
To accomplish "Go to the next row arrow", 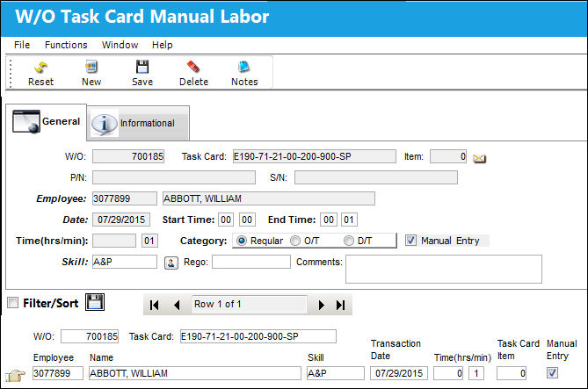I will [x=321, y=305].
